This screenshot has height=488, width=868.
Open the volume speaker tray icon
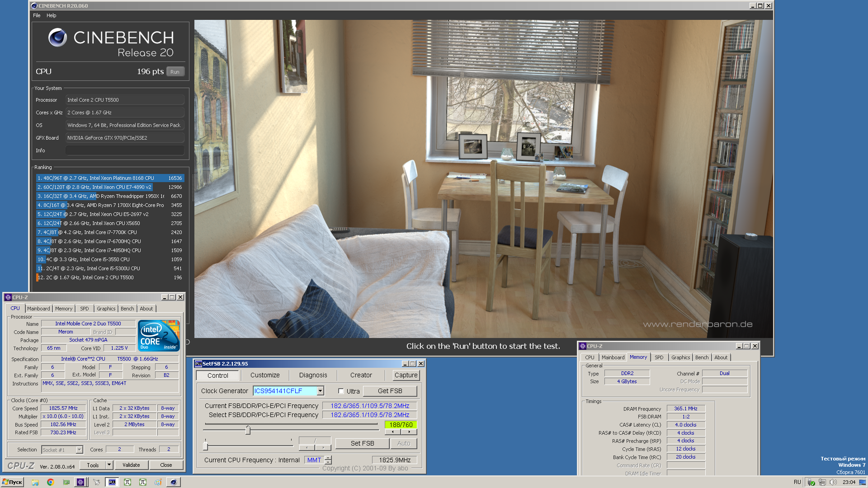tap(833, 482)
